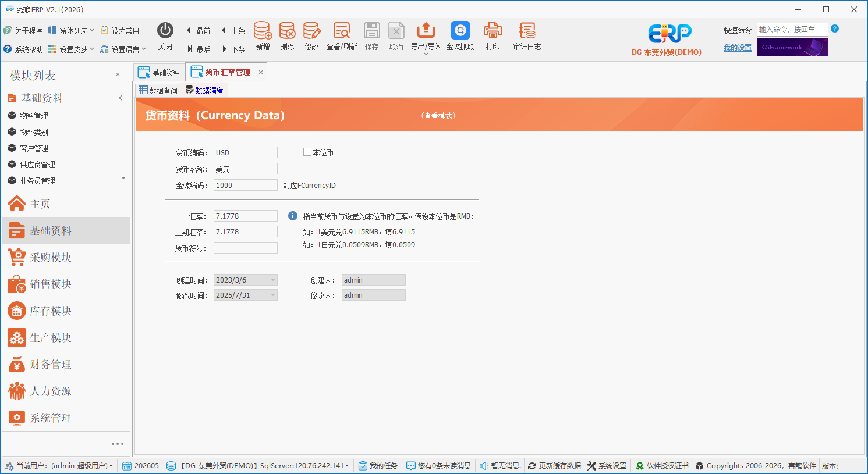Viewport: 868px width, 474px height.
Task: Open 软件授权证书 in status bar
Action: (662, 466)
